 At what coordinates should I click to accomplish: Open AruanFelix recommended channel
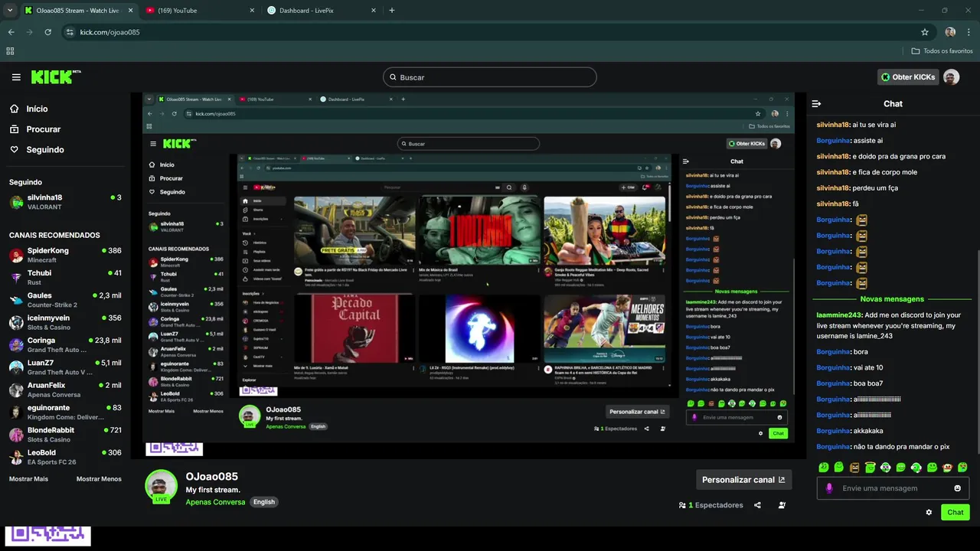[x=65, y=390]
